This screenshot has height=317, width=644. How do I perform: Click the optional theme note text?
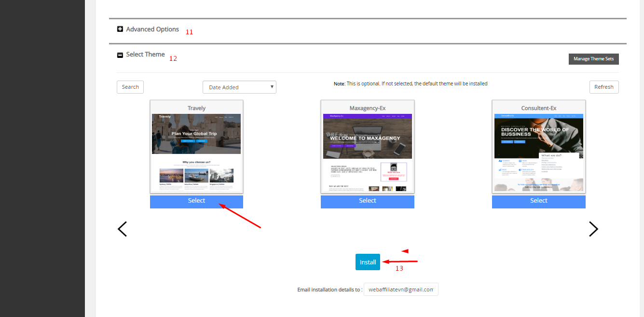[411, 83]
